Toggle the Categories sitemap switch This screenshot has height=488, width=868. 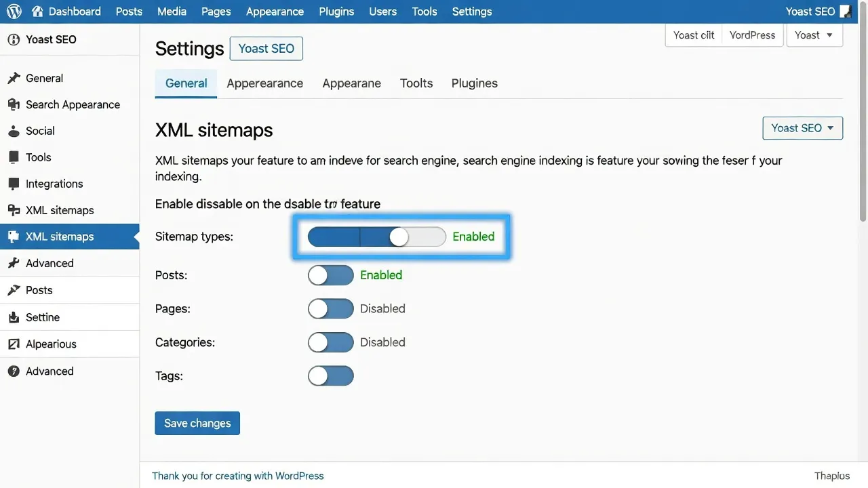[331, 342]
